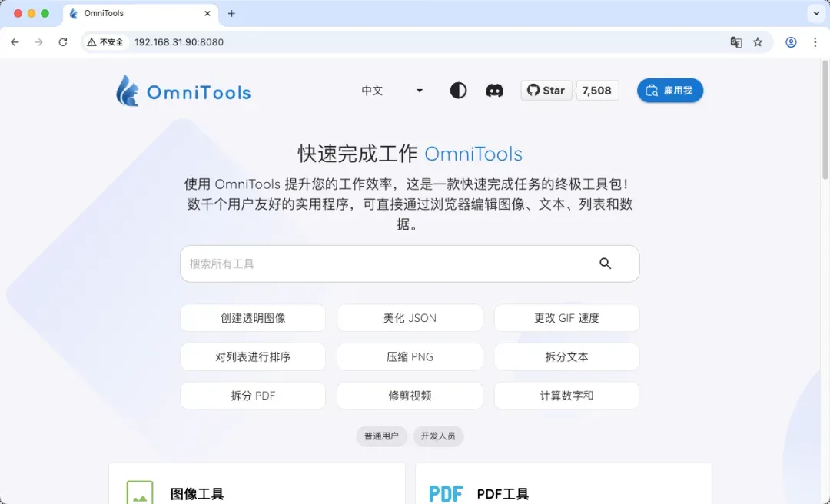Click the 搜索所有工具 search field
The width and height of the screenshot is (830, 504).
tap(410, 264)
